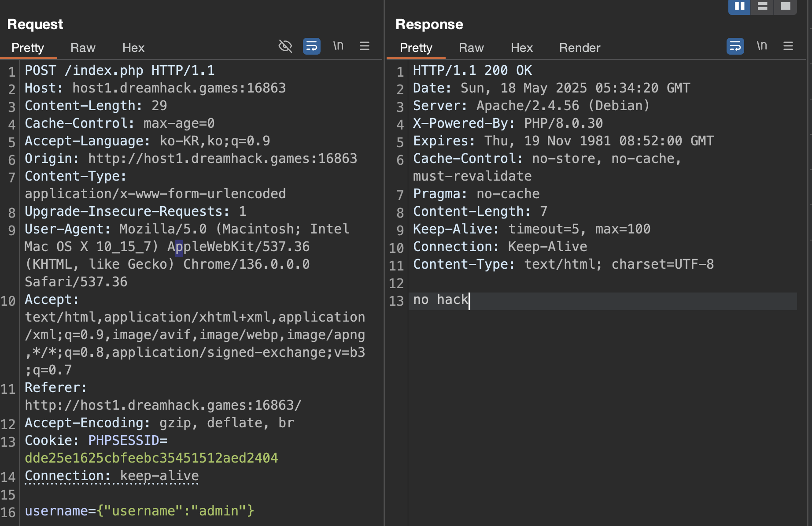Switch to Response Pretty tab
The height and width of the screenshot is (526, 812).
coord(416,48)
